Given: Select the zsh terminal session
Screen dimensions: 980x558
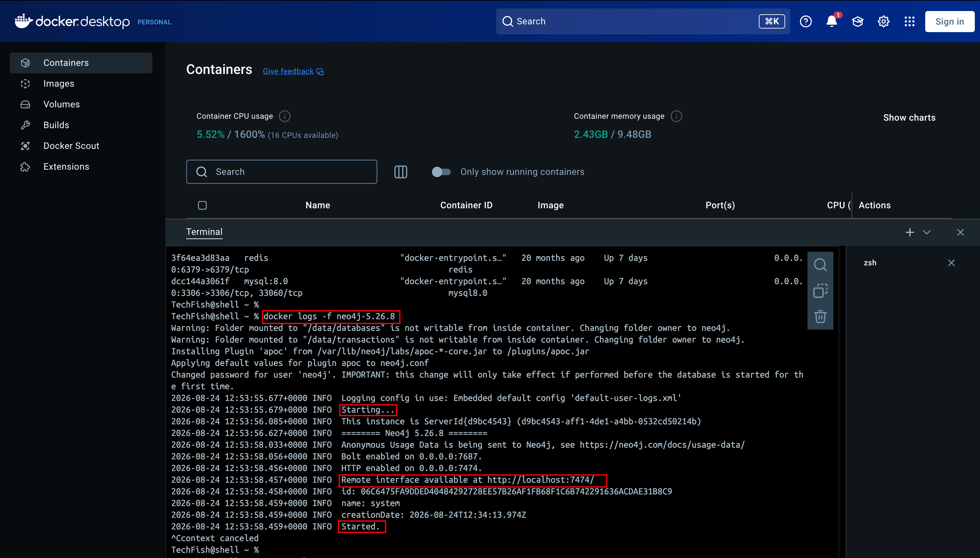Looking at the screenshot, I should coord(870,263).
